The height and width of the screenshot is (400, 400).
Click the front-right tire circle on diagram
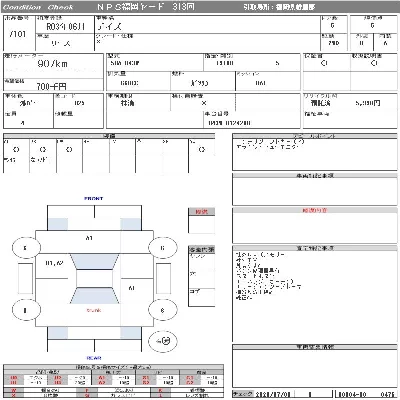(162, 248)
